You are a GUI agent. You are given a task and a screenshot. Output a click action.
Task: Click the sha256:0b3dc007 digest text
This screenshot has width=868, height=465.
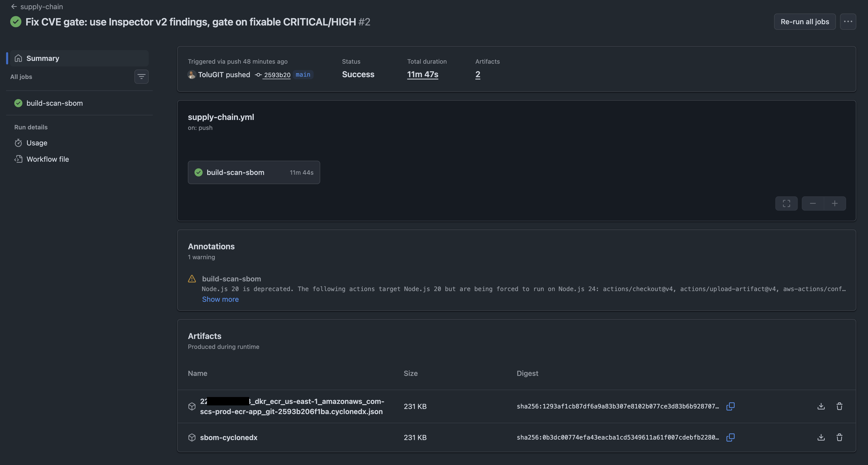coord(618,437)
